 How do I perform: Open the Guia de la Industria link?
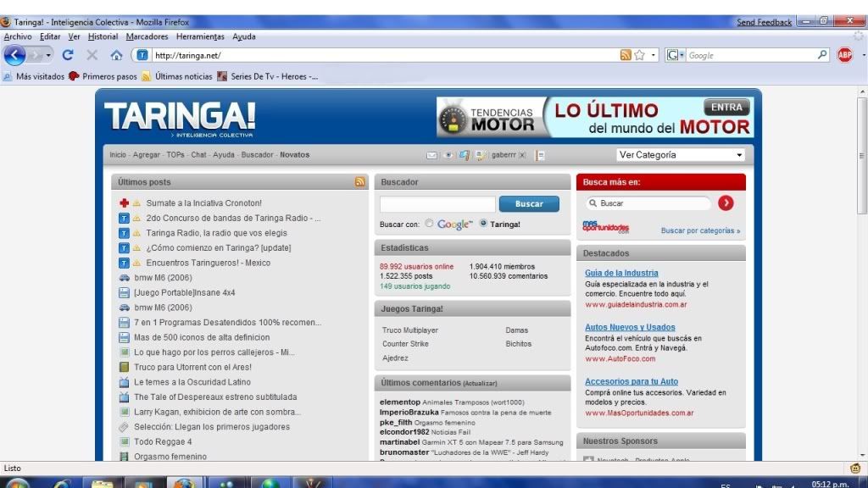(621, 273)
